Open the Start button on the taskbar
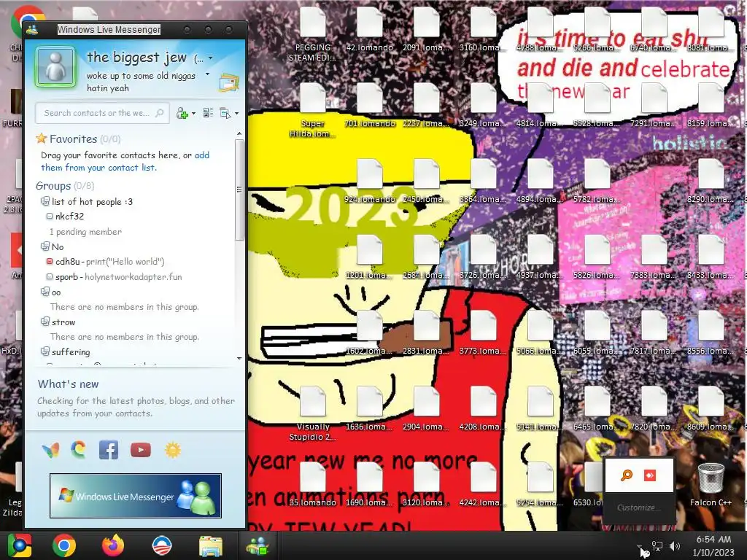Image resolution: width=747 pixels, height=560 pixels. click(x=19, y=545)
